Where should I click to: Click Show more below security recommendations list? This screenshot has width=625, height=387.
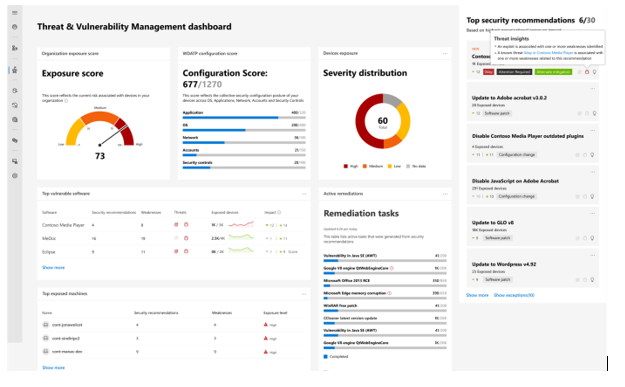pyautogui.click(x=477, y=295)
